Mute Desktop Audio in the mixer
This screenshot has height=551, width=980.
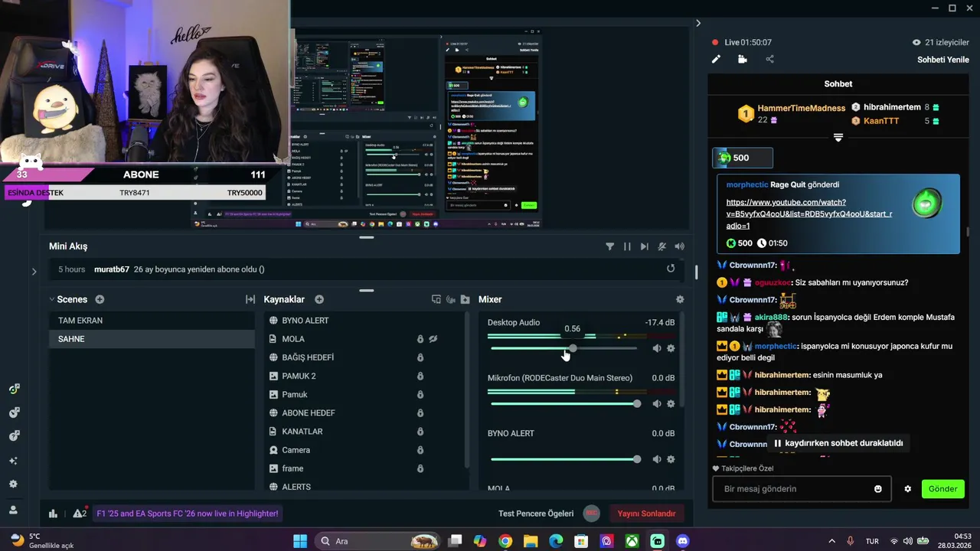pos(656,348)
